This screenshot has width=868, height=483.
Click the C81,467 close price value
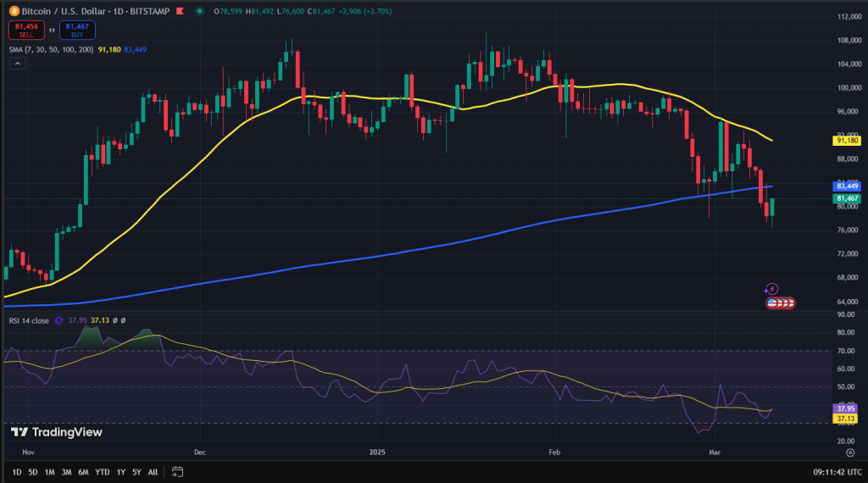coord(321,11)
